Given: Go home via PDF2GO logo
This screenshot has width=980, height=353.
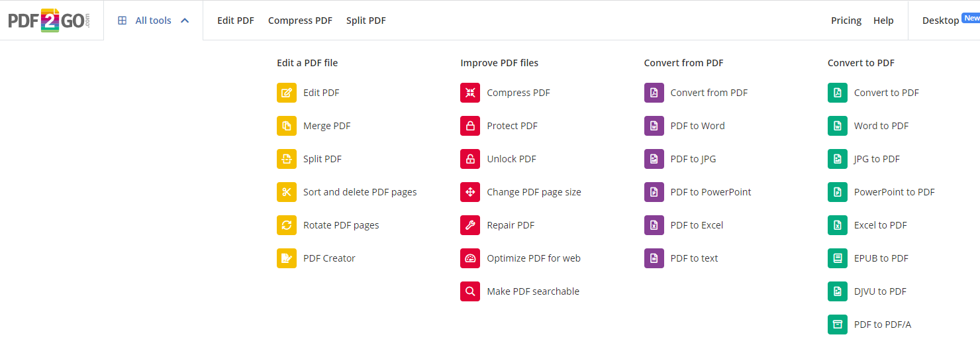Looking at the screenshot, I should (x=49, y=21).
